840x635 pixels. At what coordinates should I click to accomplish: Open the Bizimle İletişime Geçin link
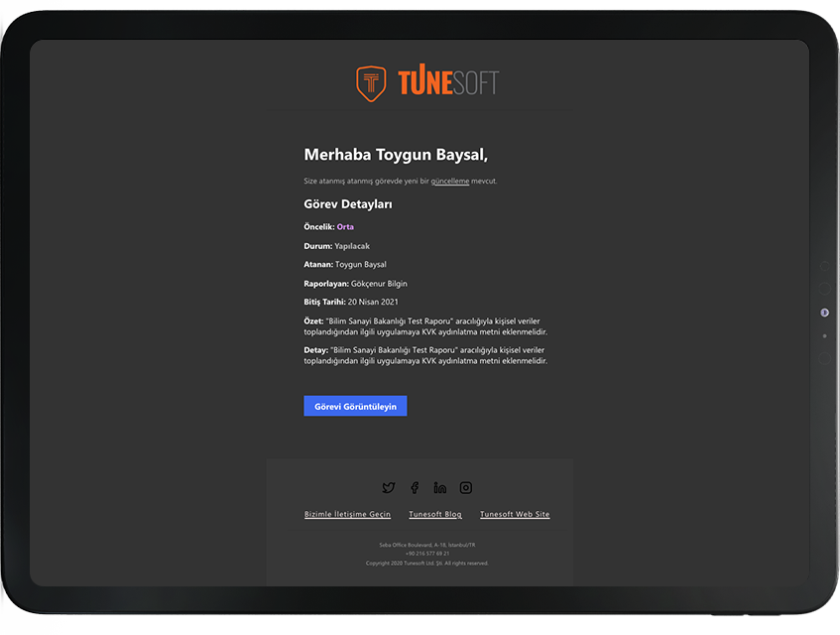pyautogui.click(x=347, y=514)
